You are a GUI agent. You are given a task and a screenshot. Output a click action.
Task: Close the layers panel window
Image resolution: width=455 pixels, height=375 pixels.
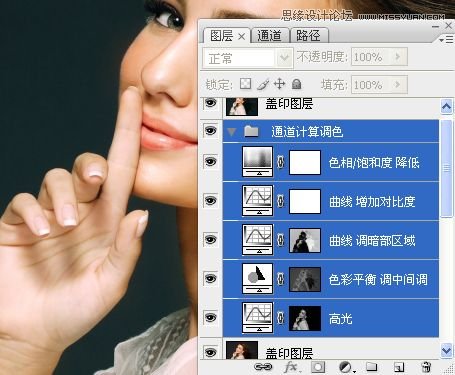(449, 25)
